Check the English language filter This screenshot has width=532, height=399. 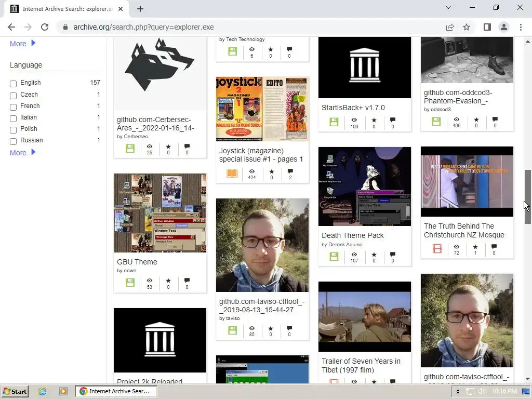(13, 84)
